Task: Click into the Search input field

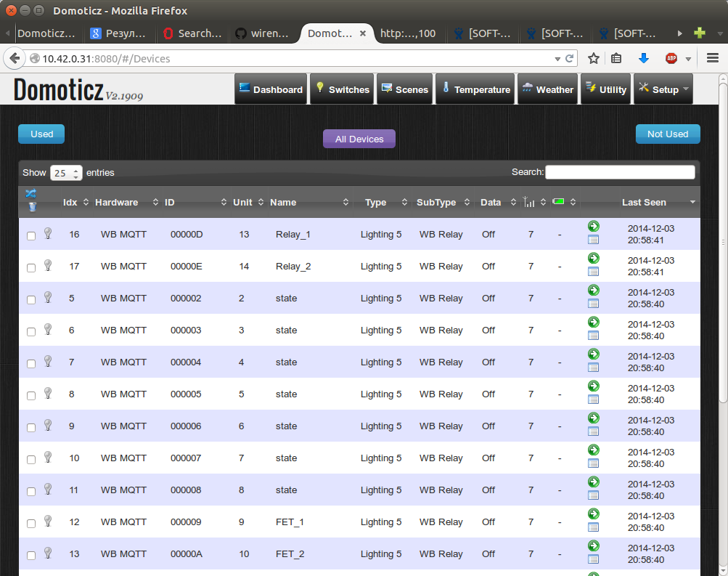Action: [620, 172]
